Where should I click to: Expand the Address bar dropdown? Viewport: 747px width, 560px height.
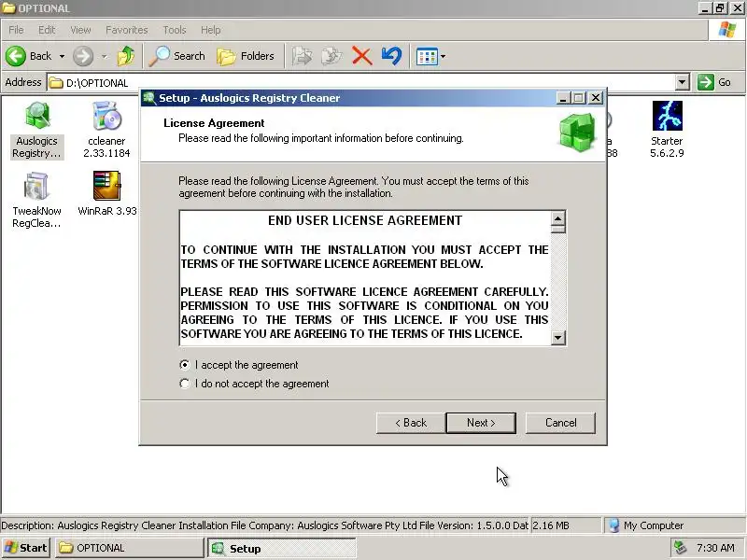tap(683, 82)
